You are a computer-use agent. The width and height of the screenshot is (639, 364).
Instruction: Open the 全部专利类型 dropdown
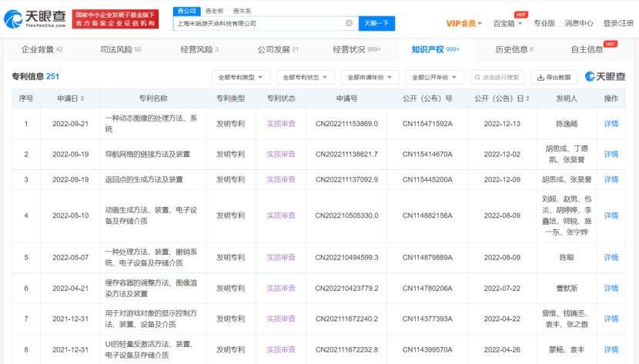point(241,78)
